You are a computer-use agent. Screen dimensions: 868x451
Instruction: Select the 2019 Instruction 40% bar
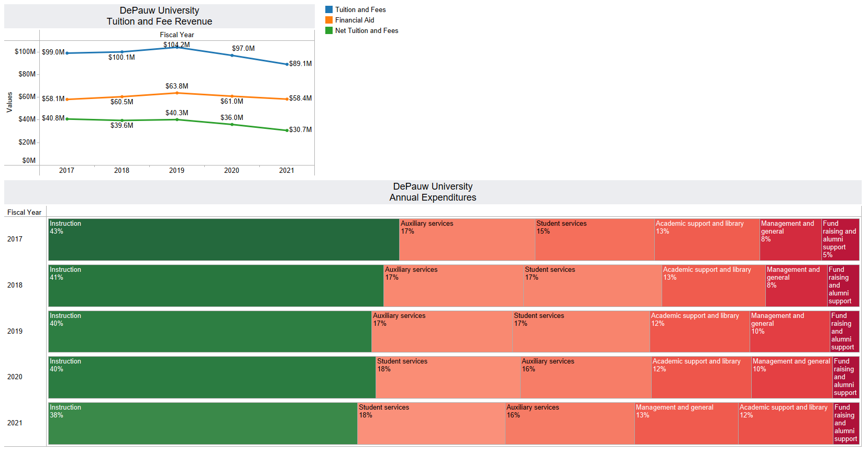[x=210, y=332]
